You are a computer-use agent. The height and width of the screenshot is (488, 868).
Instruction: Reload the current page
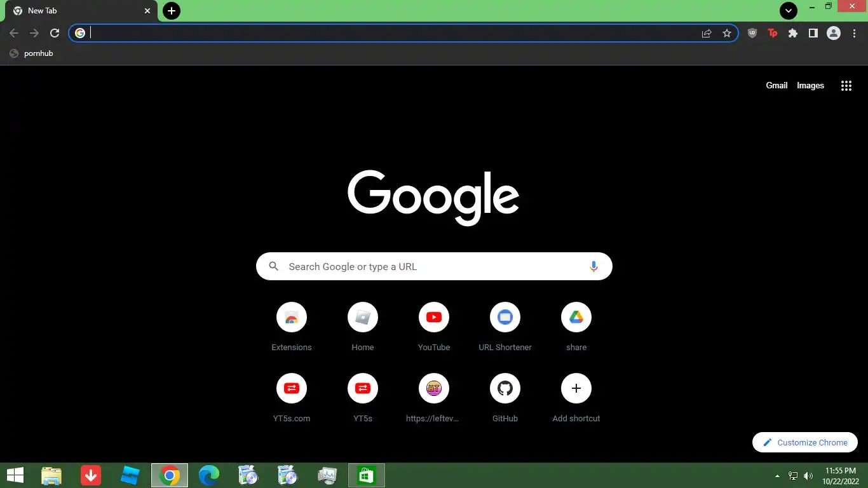55,33
